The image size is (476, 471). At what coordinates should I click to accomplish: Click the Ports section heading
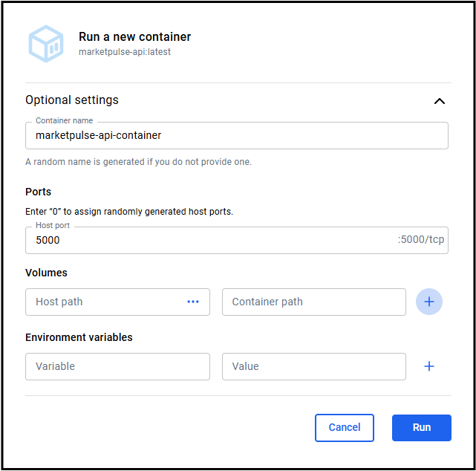[x=38, y=192]
